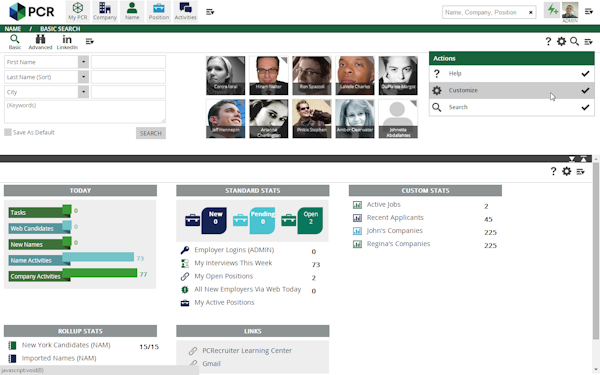Click gear icon in search toolbar
The image size is (600, 375).
point(561,41)
